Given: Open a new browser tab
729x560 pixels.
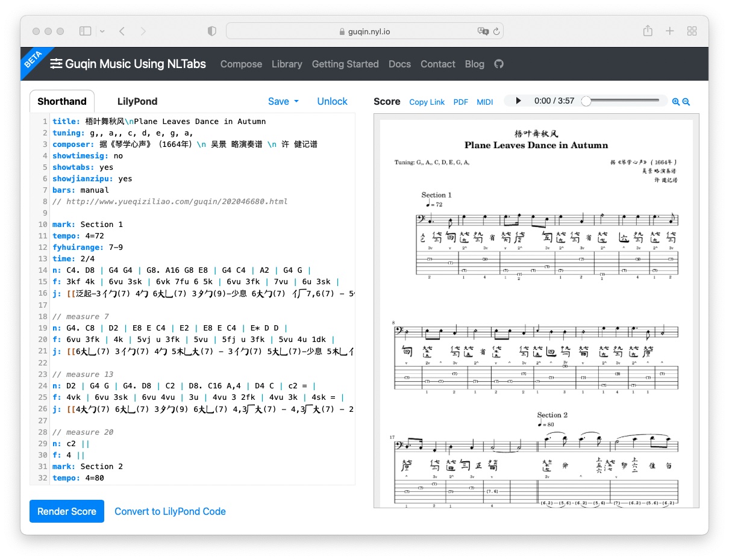Looking at the screenshot, I should tap(669, 31).
